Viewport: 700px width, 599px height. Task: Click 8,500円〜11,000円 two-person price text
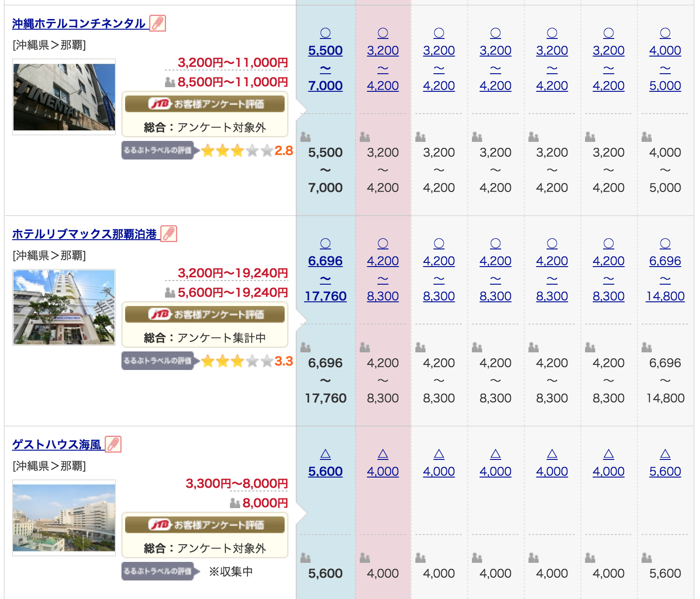click(x=233, y=82)
